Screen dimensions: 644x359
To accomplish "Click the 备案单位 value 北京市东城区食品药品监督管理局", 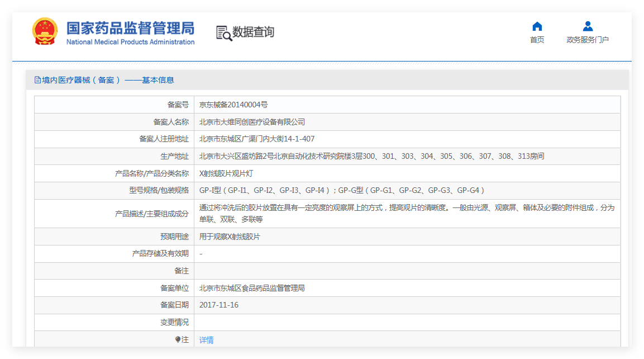I will click(252, 288).
